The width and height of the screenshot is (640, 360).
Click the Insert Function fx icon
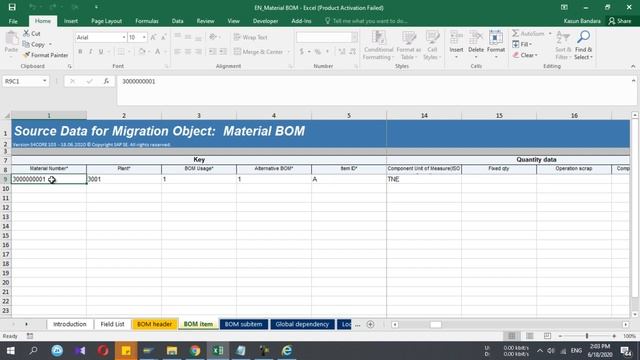[x=106, y=81]
